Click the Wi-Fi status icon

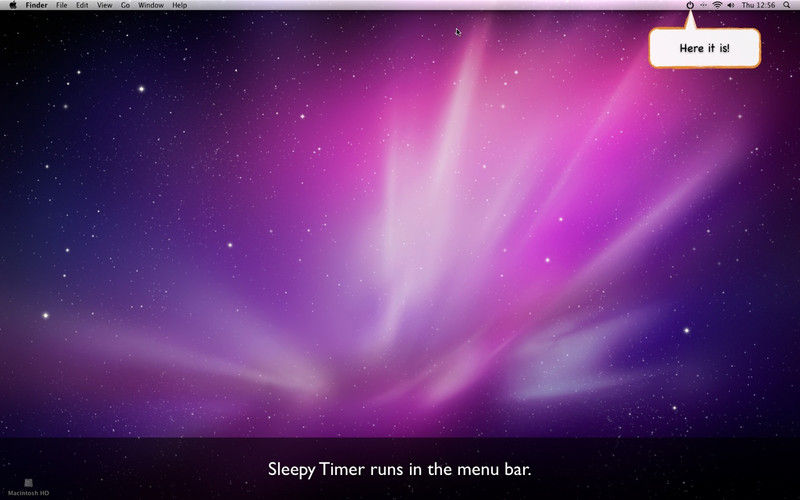(x=717, y=5)
